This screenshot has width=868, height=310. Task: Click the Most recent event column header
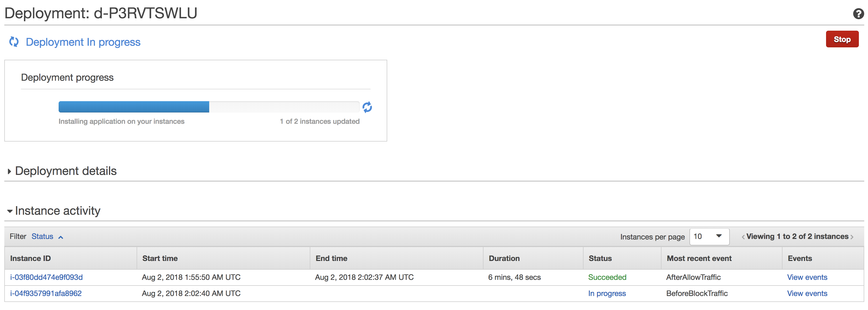point(699,258)
